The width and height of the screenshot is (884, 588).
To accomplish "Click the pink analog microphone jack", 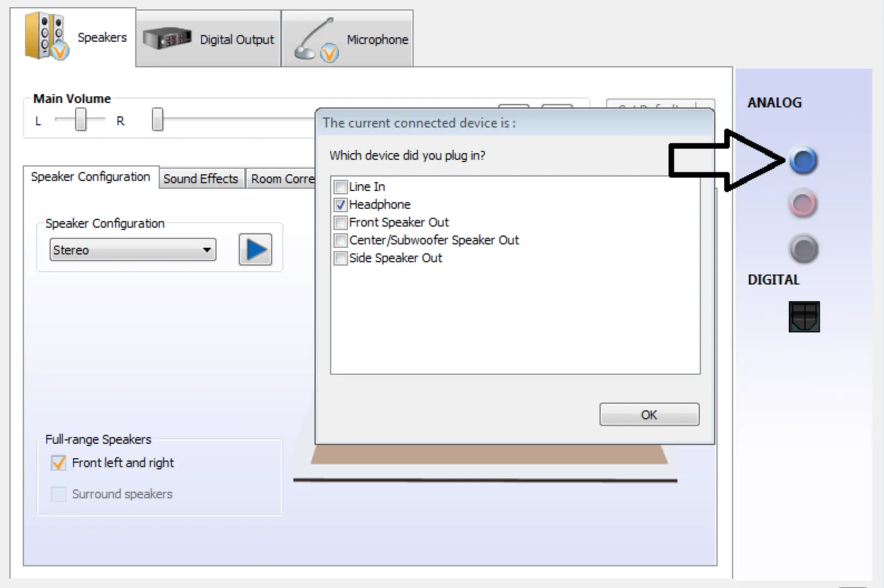I will tap(803, 204).
